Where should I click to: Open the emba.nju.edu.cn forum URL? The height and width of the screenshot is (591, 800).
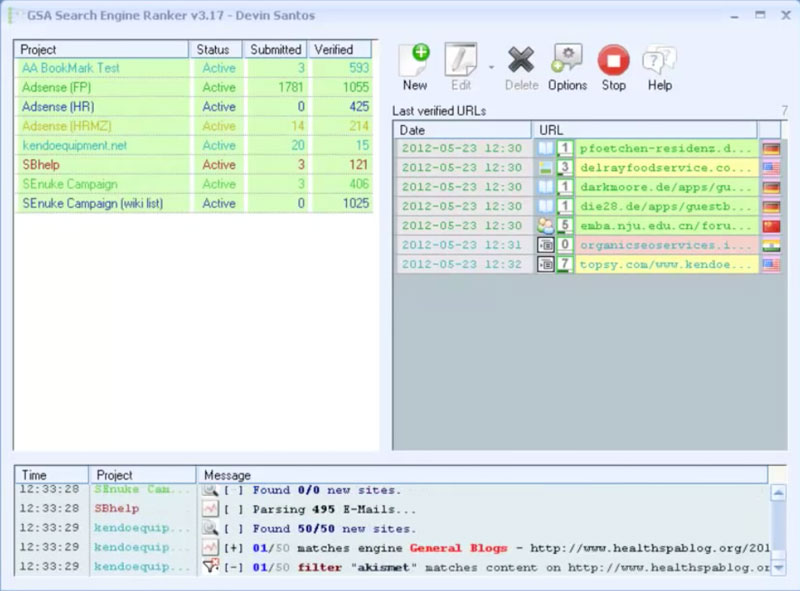(665, 226)
